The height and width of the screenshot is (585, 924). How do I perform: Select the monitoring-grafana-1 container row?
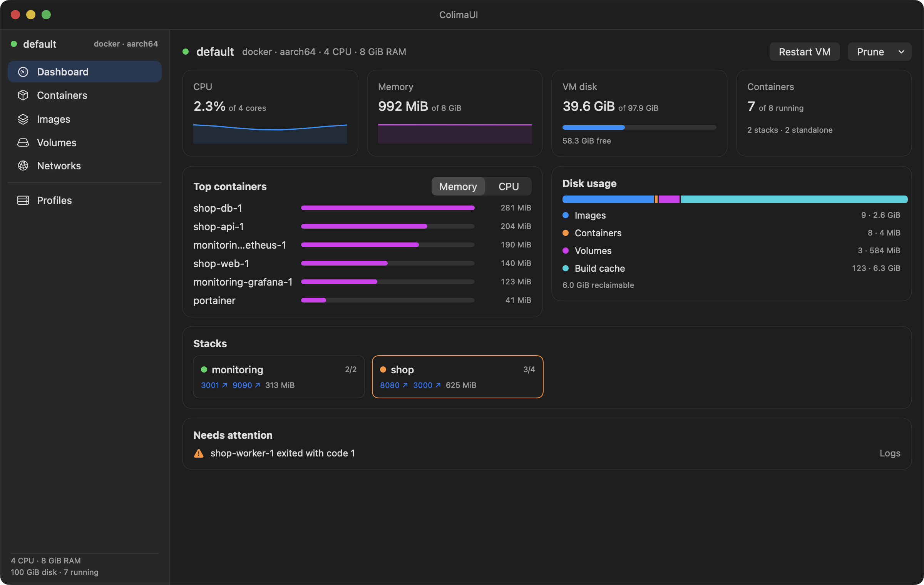[x=362, y=282]
